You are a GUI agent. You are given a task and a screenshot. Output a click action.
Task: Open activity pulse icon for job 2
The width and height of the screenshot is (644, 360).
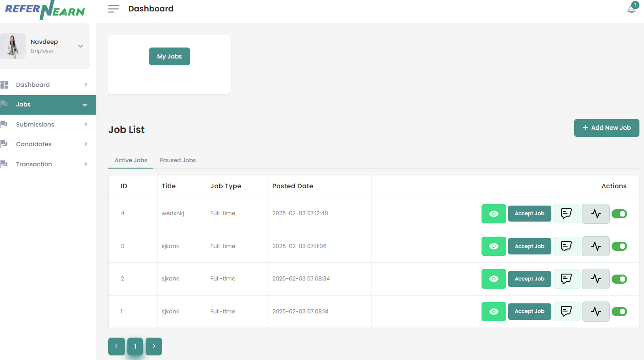click(x=596, y=279)
